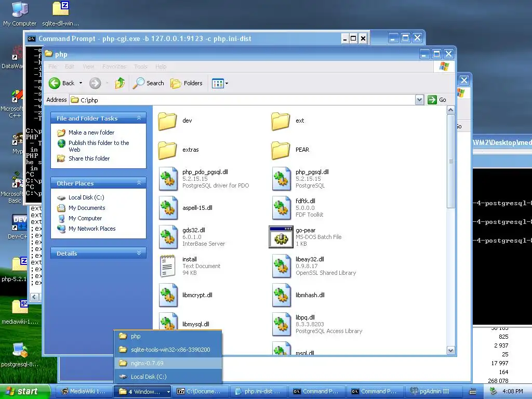
Task: Open My Computer link in Other Places
Action: [85, 219]
